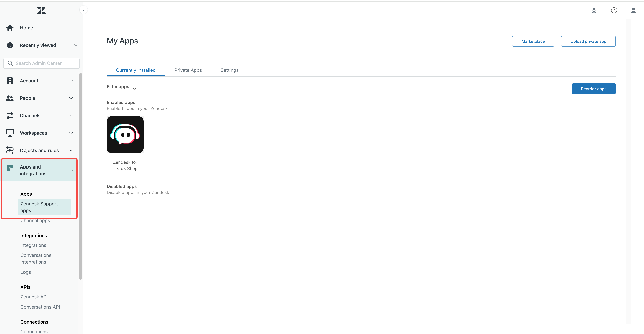Click the Home house icon

click(10, 28)
